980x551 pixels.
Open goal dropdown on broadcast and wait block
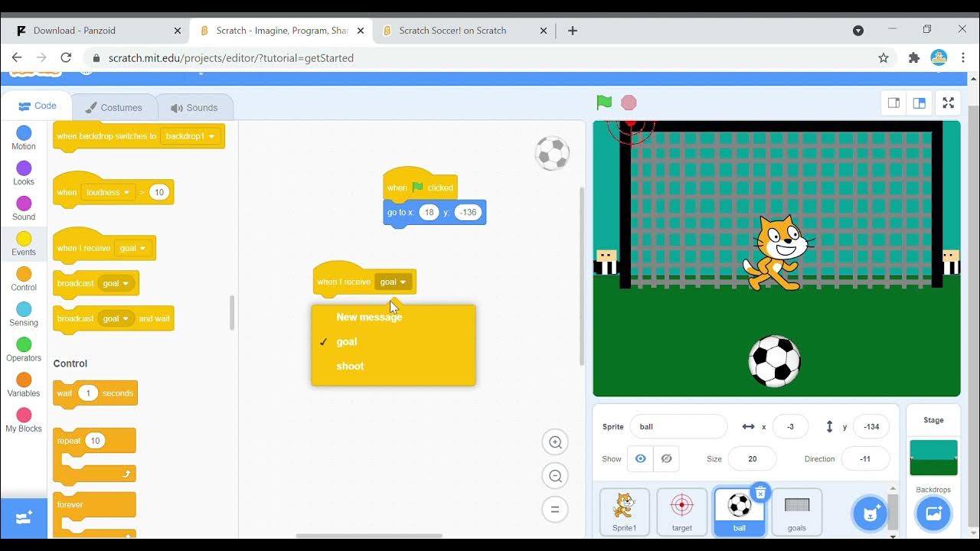click(x=116, y=318)
